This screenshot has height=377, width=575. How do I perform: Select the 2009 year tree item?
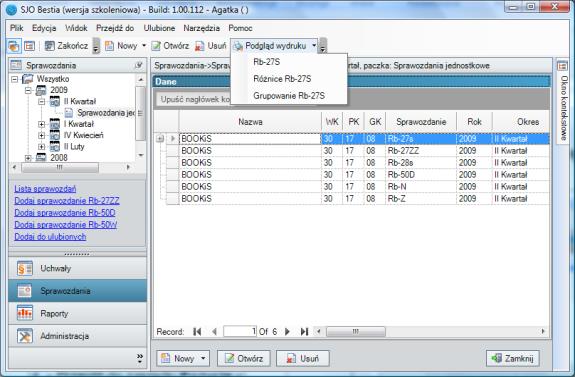[x=59, y=90]
